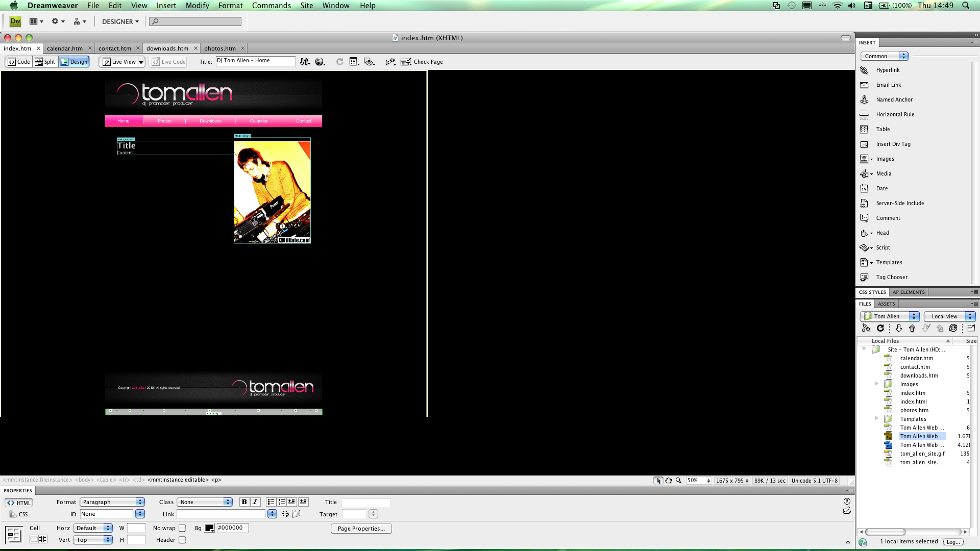Viewport: 980px width, 551px height.
Task: Click the Bold formatting button
Action: [244, 502]
